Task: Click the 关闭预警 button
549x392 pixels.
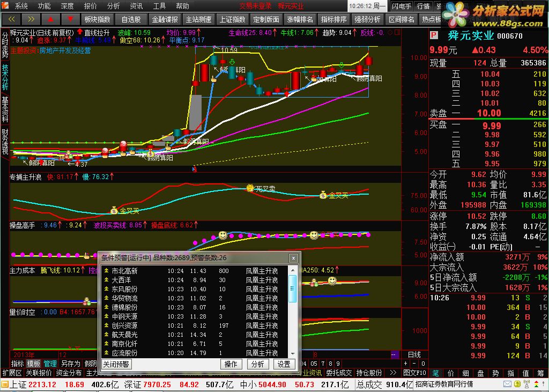Action: pyautogui.click(x=116, y=364)
